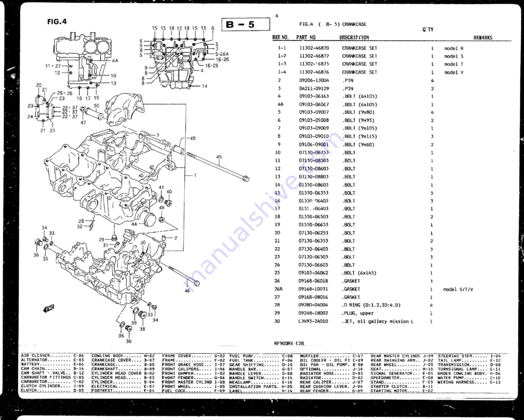Screen dimensions: 524x420
Task: Open the 'WATER PUMP C-10' index entry
Action: 469,378
